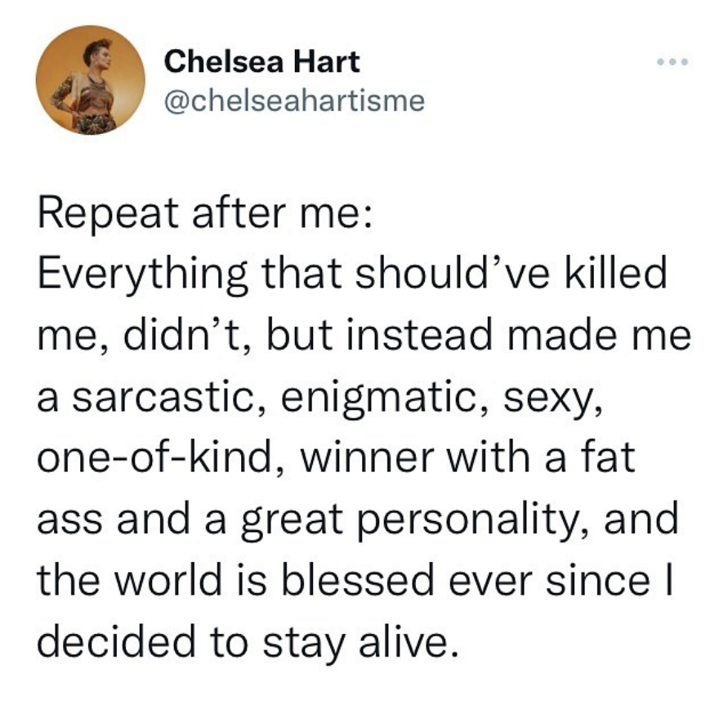Open the Chelsea Hart display name link

click(x=261, y=60)
